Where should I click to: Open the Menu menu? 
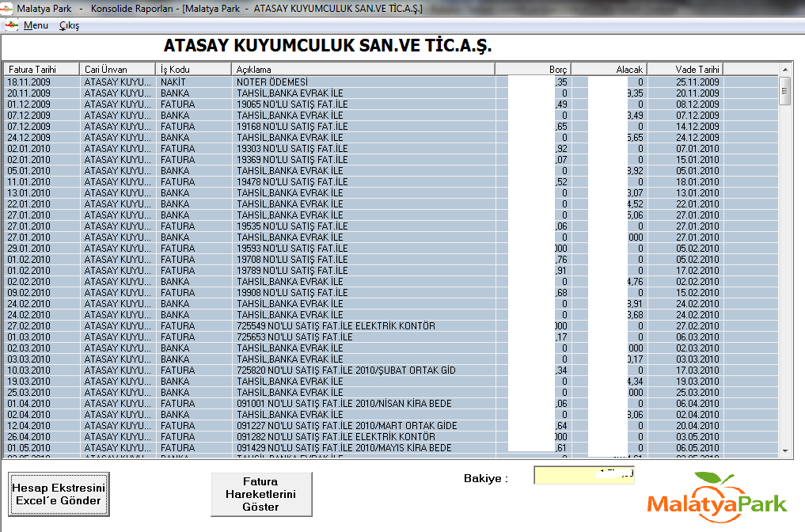[x=36, y=25]
